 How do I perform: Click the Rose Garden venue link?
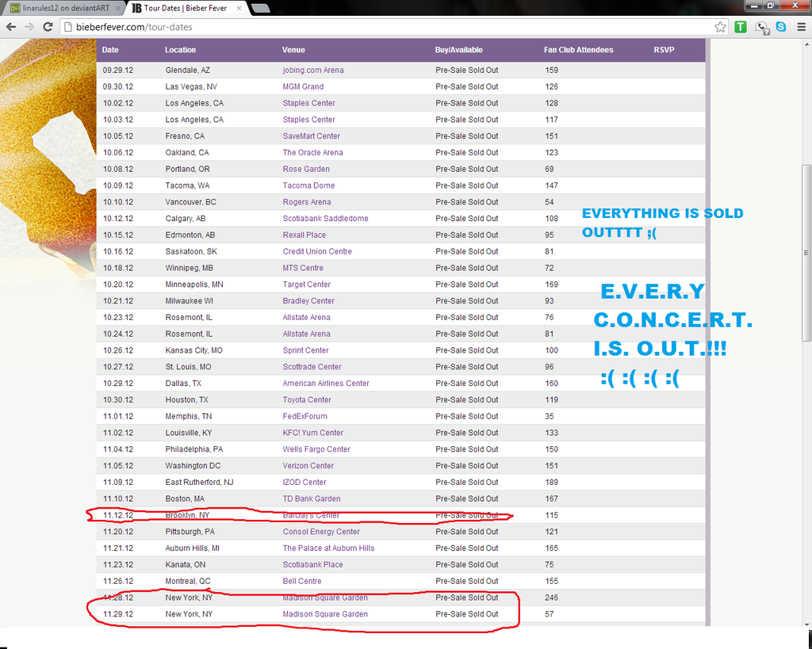(x=306, y=170)
